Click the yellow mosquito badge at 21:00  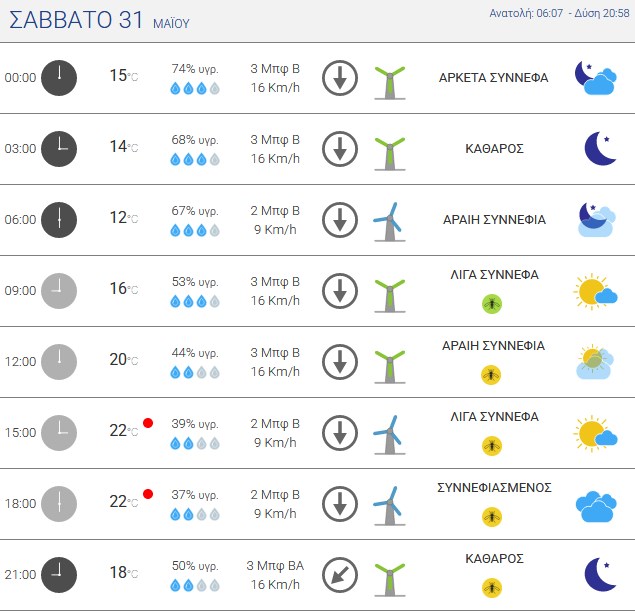(x=492, y=588)
